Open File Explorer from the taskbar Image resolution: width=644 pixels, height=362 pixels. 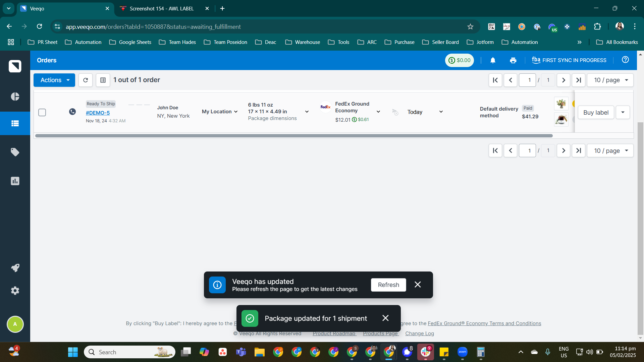pos(259,352)
